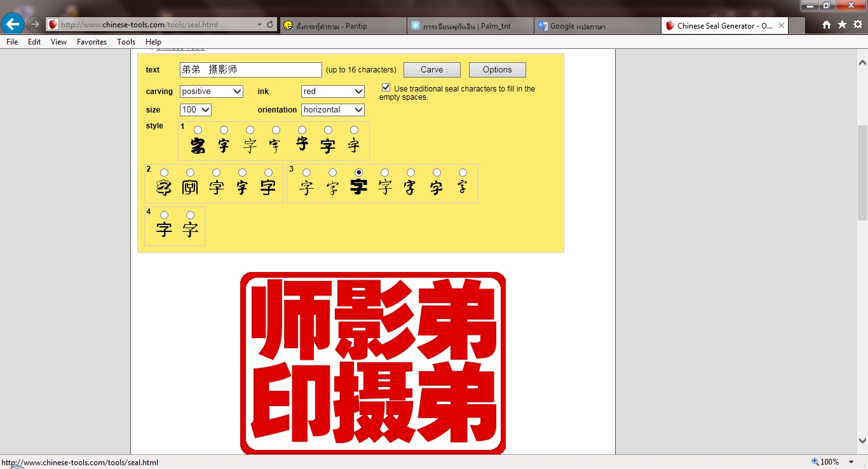This screenshot has width=868, height=469.
Task: Select the selected third radio in style group 3
Action: tap(359, 172)
